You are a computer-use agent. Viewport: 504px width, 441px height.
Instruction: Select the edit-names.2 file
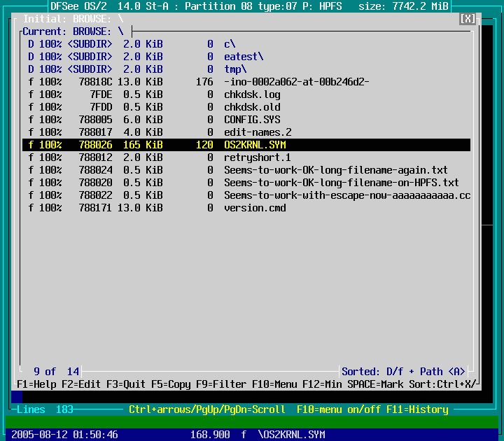pyautogui.click(x=258, y=132)
